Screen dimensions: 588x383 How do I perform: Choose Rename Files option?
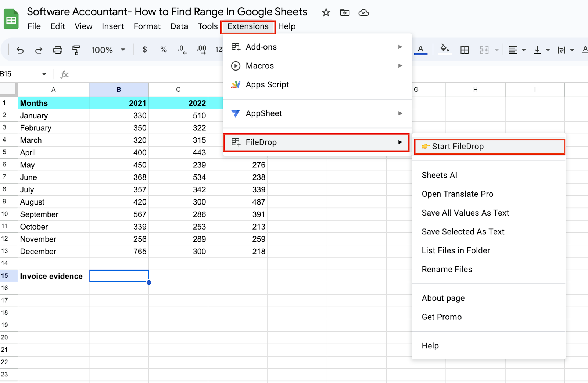click(x=489, y=269)
